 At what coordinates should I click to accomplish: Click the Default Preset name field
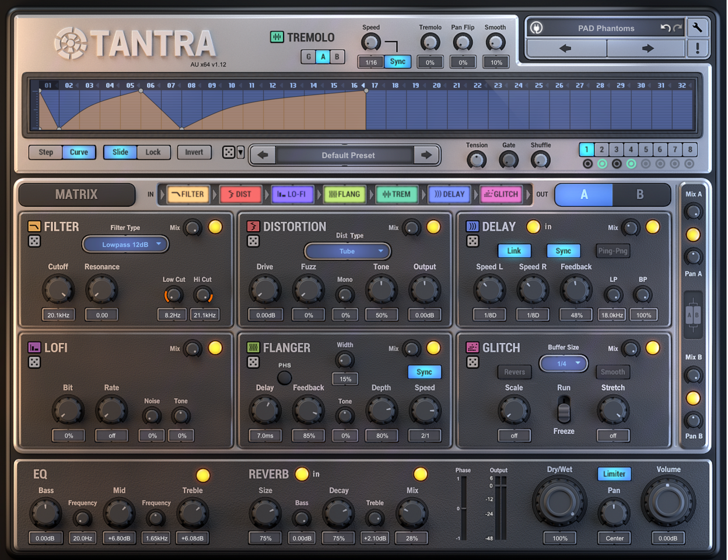pos(344,155)
